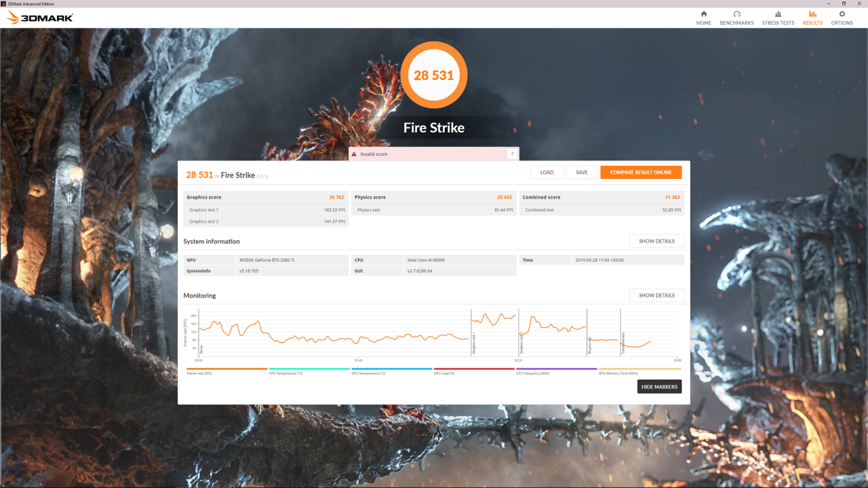Click the Graphics test 2 FPS row
This screenshot has width=868, height=488.
pos(266,222)
